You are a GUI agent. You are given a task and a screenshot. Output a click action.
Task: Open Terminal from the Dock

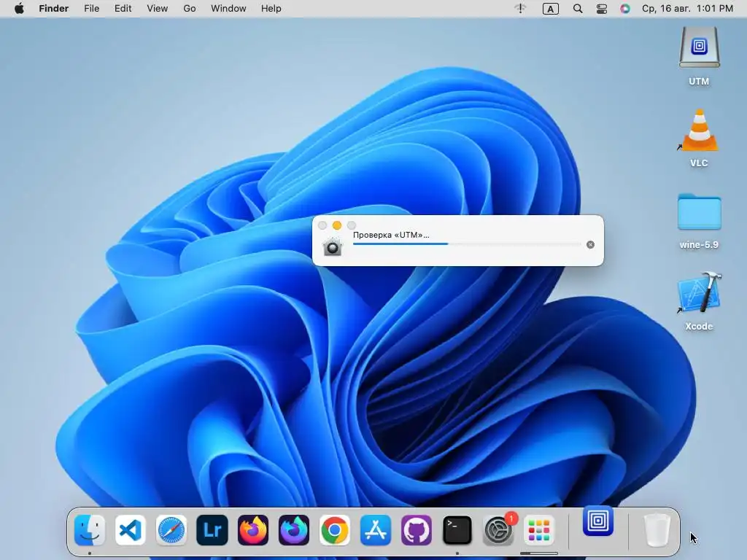pyautogui.click(x=457, y=530)
